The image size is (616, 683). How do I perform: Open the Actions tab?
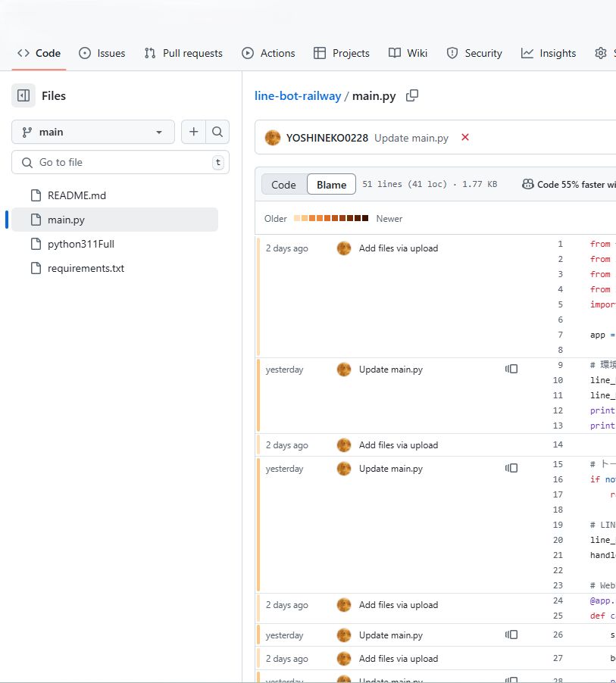click(x=268, y=53)
